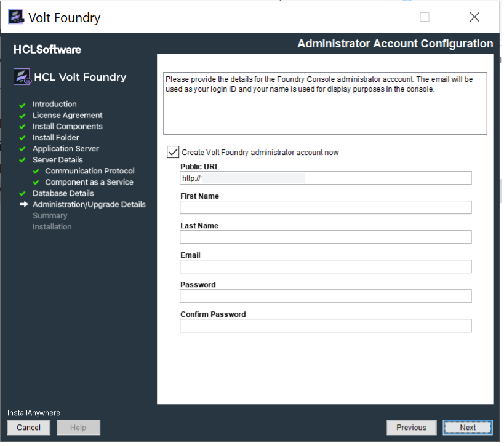Uncheck Create Volt Foundry administrator account now
Screen dimensions: 504x446
click(x=173, y=152)
